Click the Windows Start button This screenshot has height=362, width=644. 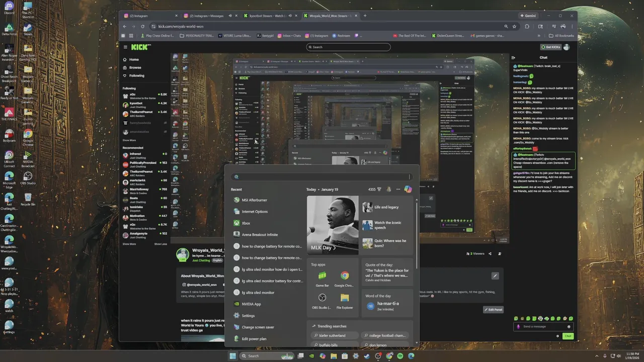coord(232,356)
